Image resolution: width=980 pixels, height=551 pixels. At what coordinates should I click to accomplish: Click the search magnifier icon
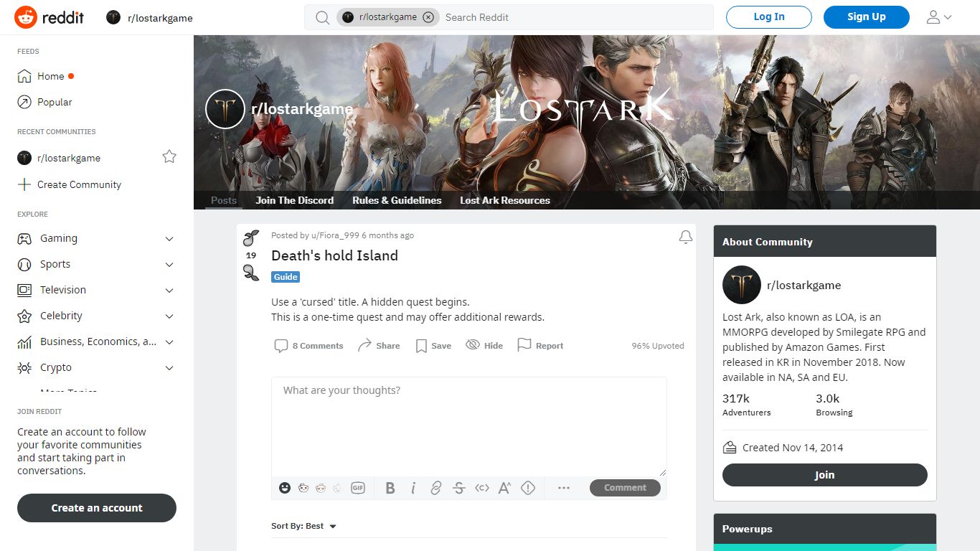(x=323, y=17)
